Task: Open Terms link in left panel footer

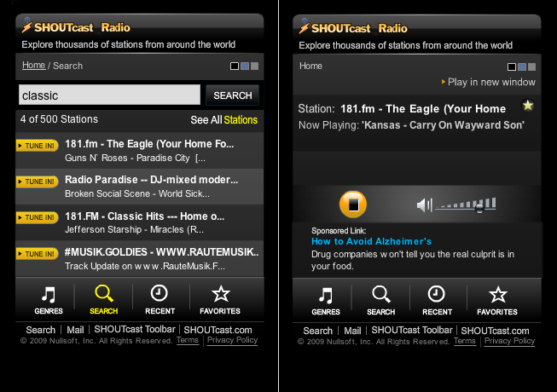Action: (187, 340)
